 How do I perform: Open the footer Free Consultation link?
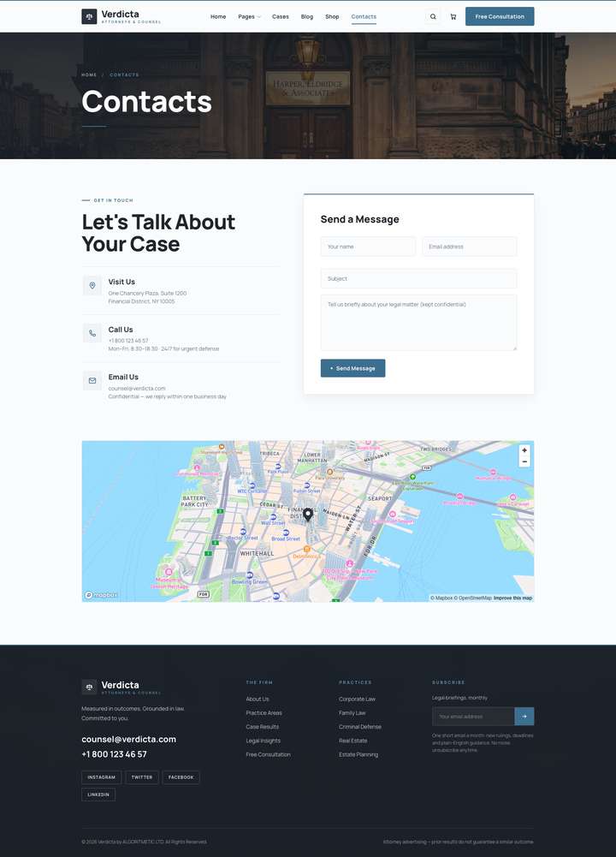point(268,755)
